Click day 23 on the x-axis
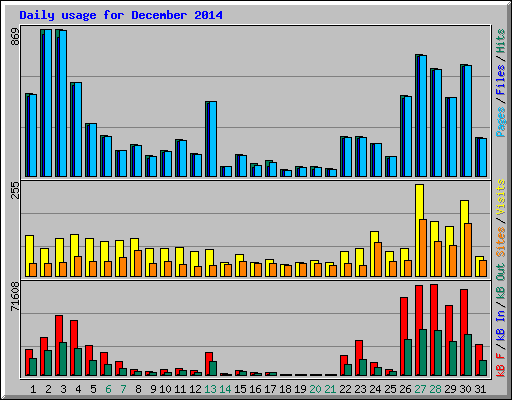Viewport: 512px width, 400px height. point(360,389)
